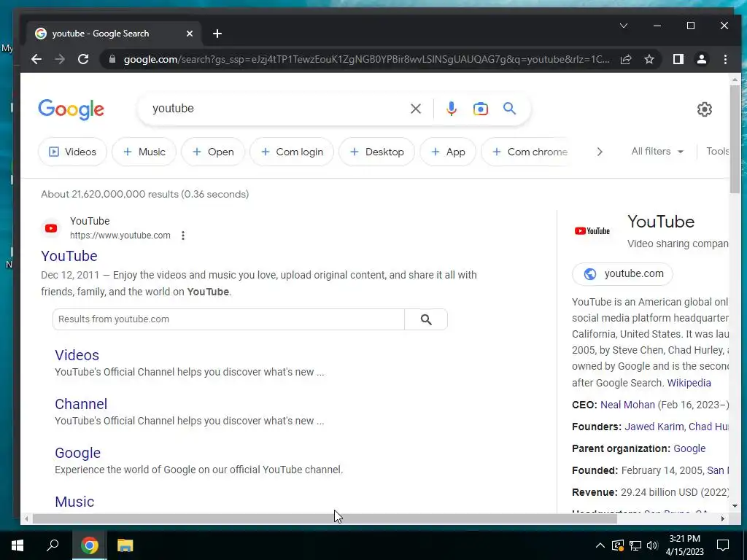Open the Chrome three-dot menu
Viewport: 747px width, 560px height.
pos(725,59)
